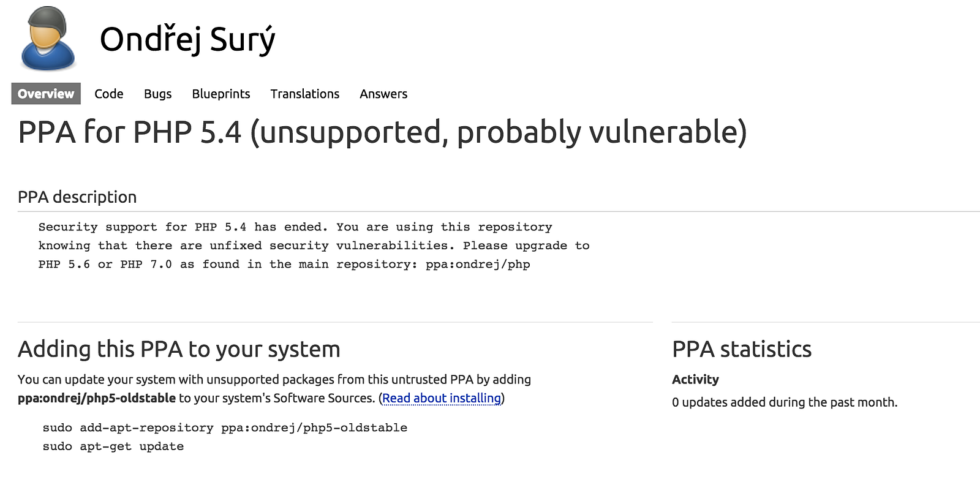This screenshot has width=980, height=482.
Task: Click the Adding this PPA heading
Action: [179, 349]
